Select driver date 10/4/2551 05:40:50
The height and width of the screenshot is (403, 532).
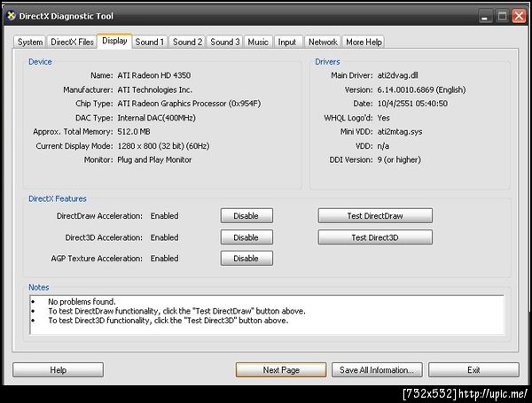pos(412,104)
